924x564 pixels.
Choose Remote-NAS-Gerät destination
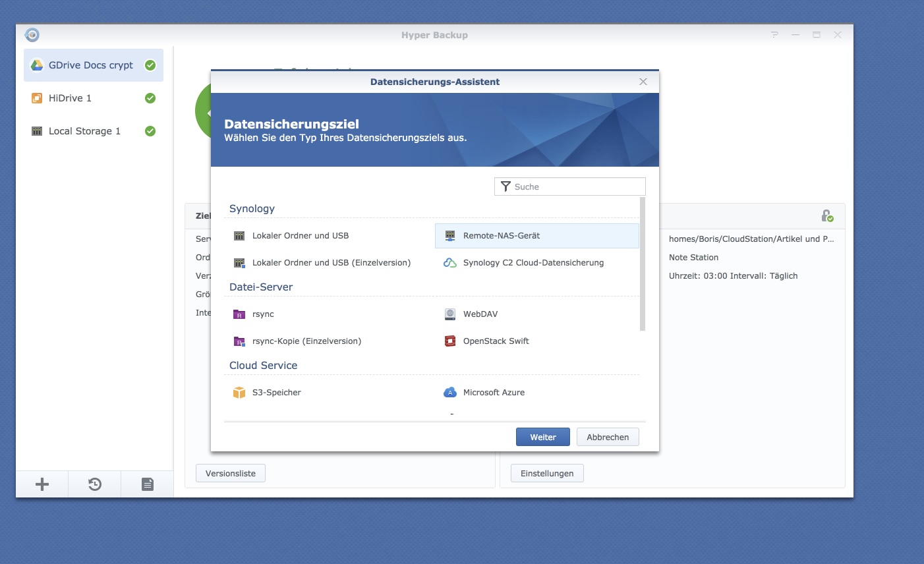[x=537, y=236]
